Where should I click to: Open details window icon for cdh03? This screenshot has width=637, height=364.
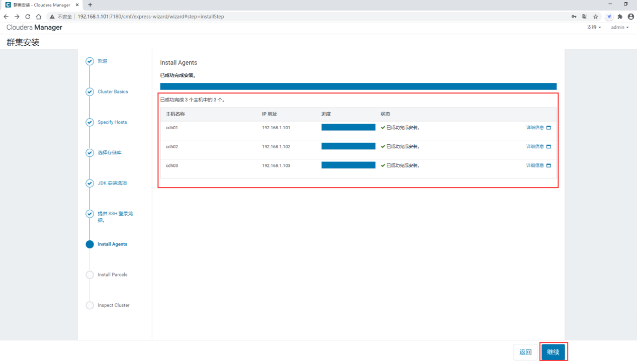549,165
